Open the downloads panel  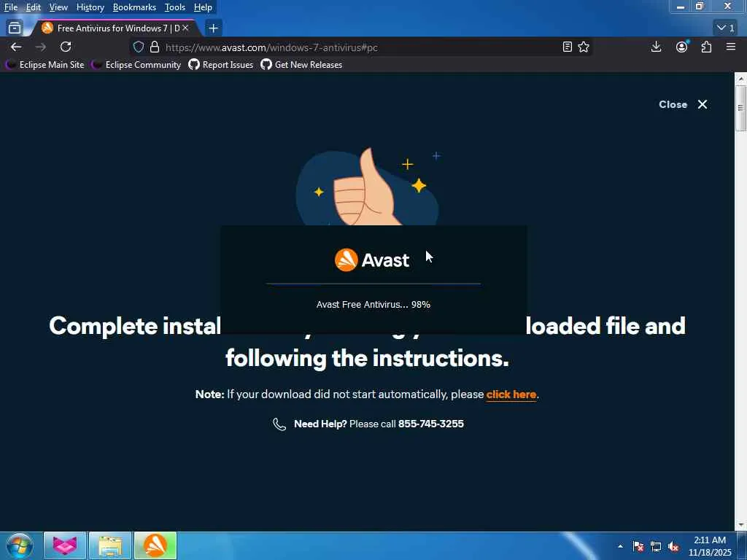click(656, 47)
